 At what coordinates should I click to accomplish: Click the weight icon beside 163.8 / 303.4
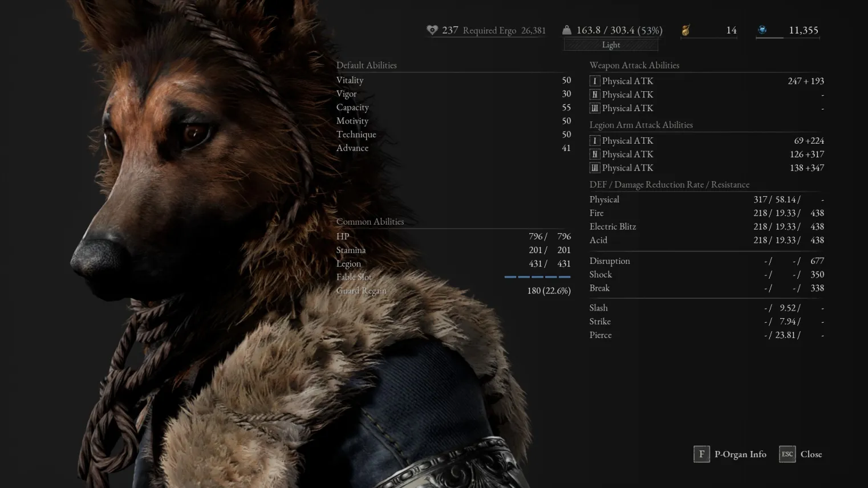pyautogui.click(x=566, y=30)
